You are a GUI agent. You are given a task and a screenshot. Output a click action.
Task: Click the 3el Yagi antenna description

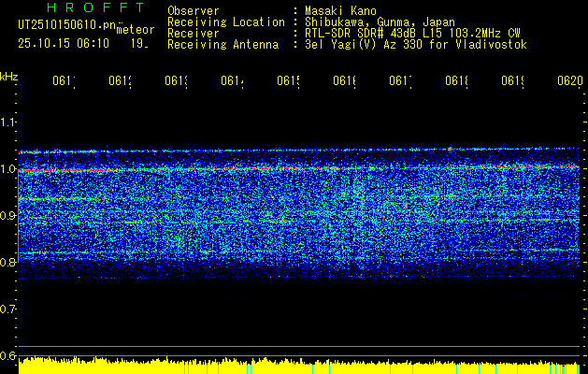[x=416, y=45]
